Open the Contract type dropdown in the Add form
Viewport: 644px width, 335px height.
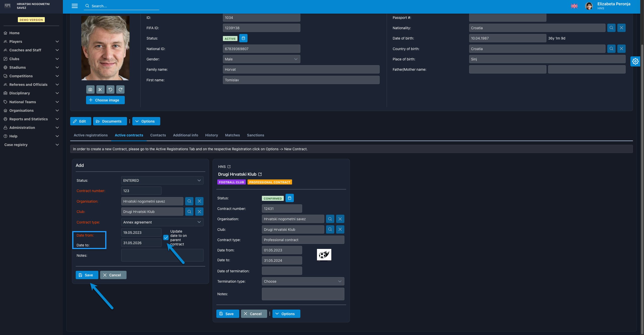coord(162,222)
